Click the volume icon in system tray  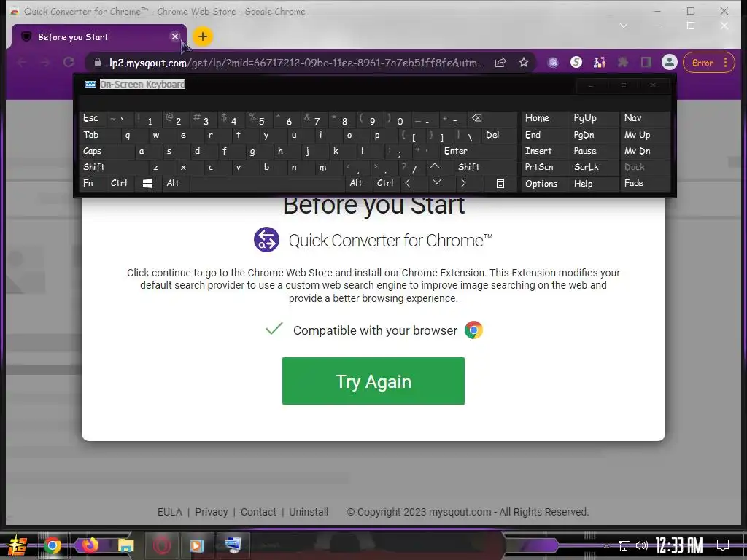pyautogui.click(x=641, y=545)
